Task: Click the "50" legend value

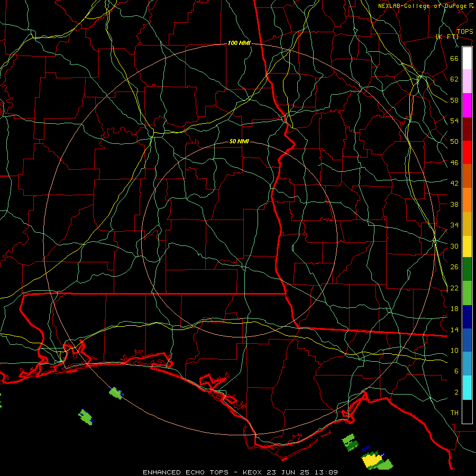Action: pyautogui.click(x=454, y=142)
